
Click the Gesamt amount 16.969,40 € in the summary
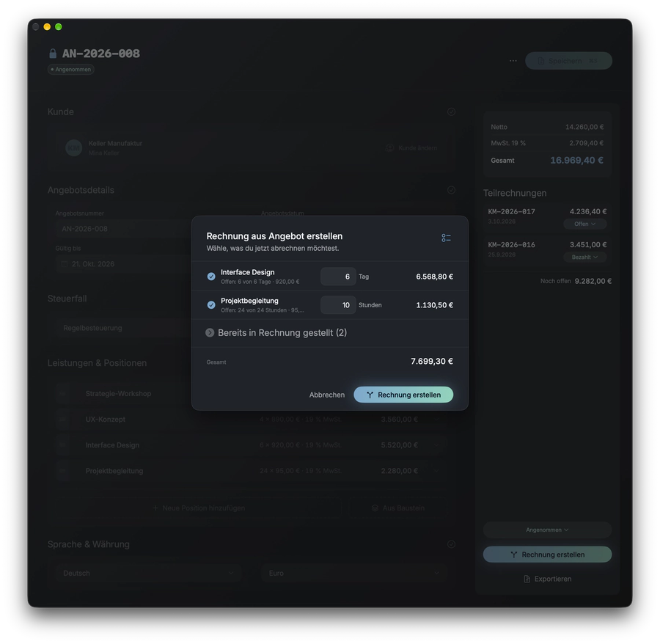coord(576,161)
